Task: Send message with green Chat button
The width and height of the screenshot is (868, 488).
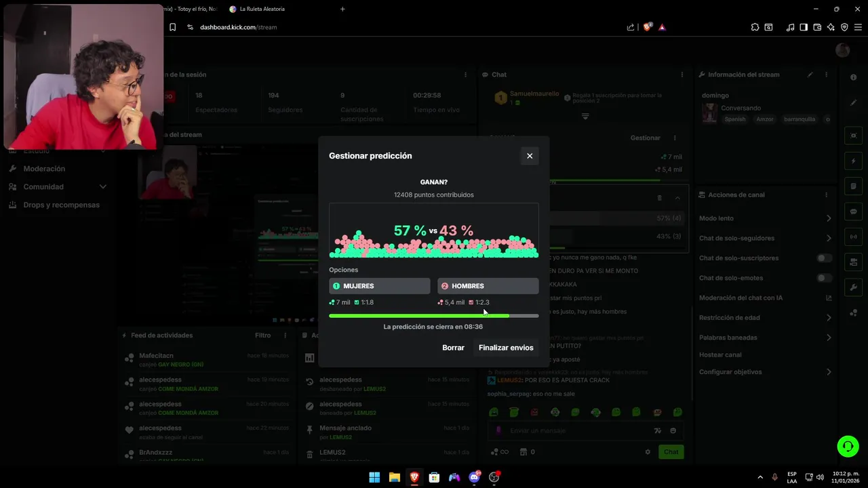Action: click(671, 452)
